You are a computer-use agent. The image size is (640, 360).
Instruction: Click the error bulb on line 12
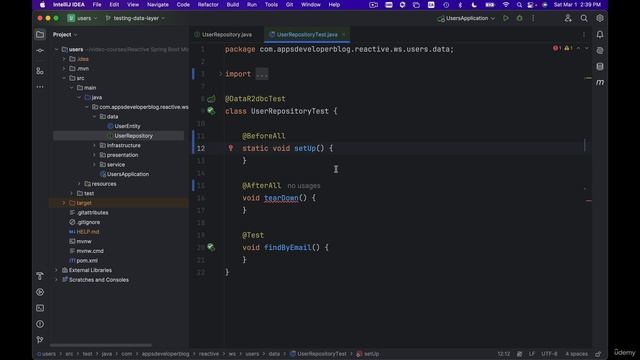[x=231, y=148]
